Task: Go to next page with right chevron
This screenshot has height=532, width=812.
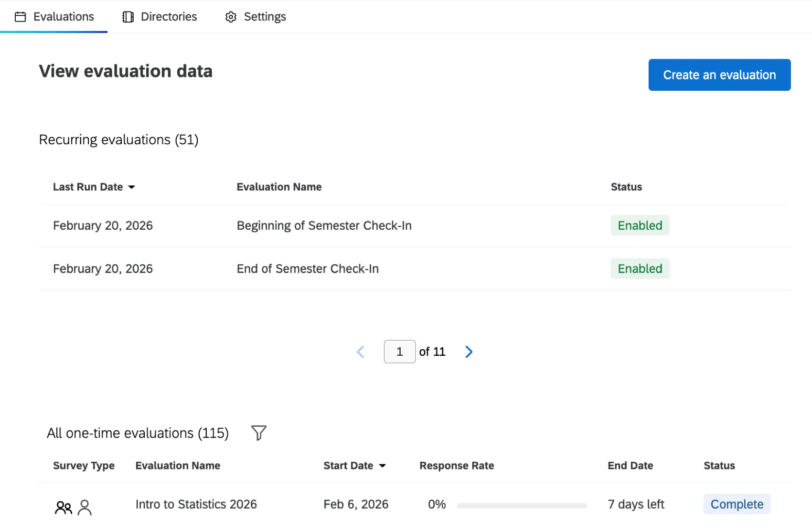Action: coord(469,351)
